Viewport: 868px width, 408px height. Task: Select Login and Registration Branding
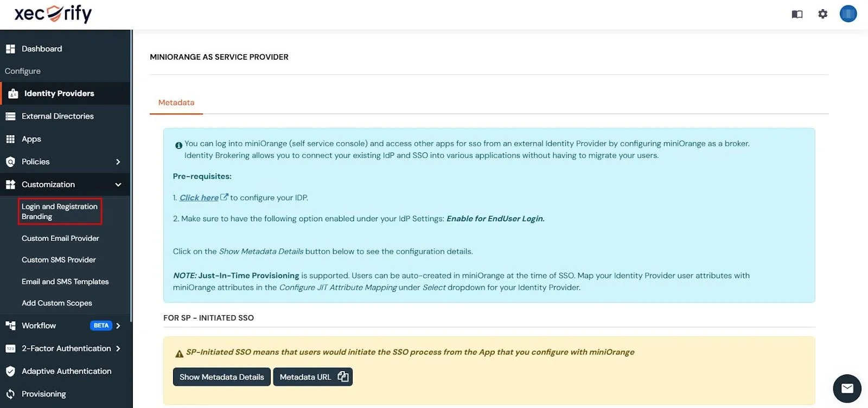[x=60, y=212]
